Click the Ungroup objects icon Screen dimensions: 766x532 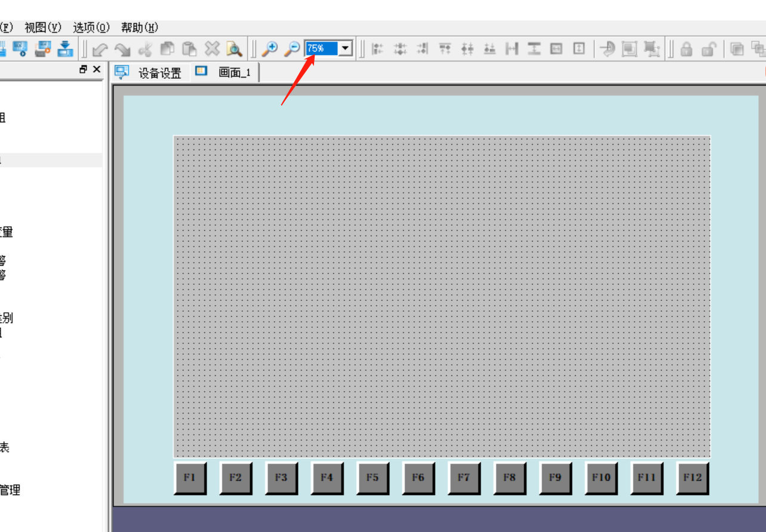click(652, 49)
